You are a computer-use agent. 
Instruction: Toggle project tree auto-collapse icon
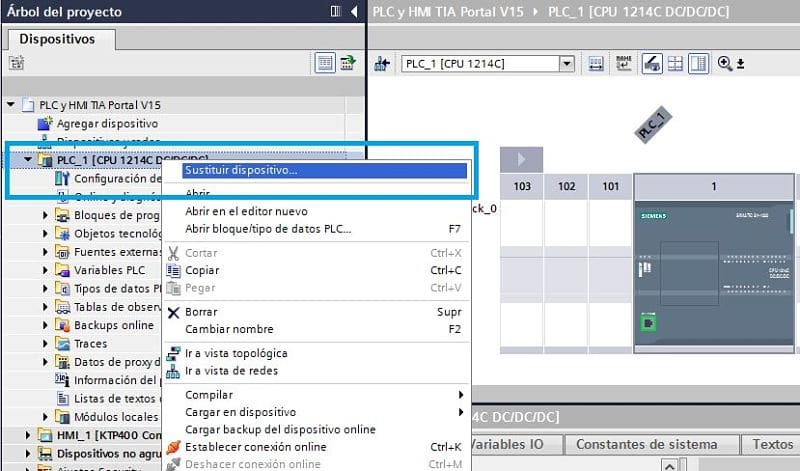click(335, 11)
